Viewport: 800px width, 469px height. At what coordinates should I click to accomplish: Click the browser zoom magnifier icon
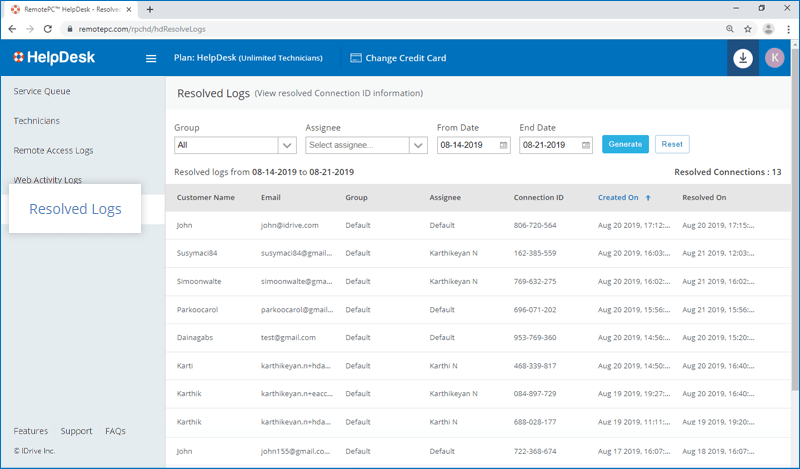730,29
